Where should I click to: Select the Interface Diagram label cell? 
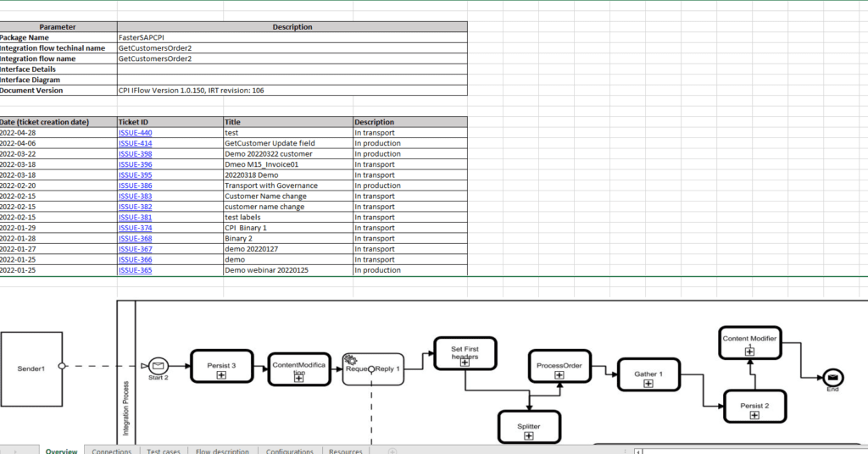58,80
